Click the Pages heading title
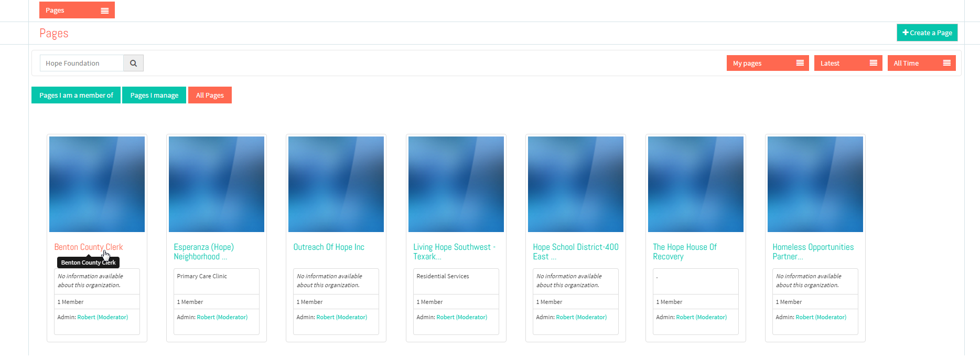The image size is (980, 357). 54,33
